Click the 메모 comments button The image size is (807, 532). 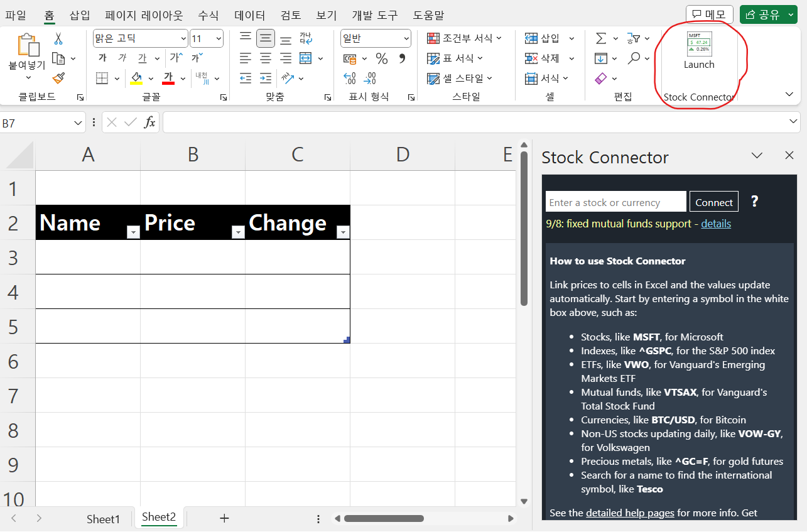coord(710,14)
